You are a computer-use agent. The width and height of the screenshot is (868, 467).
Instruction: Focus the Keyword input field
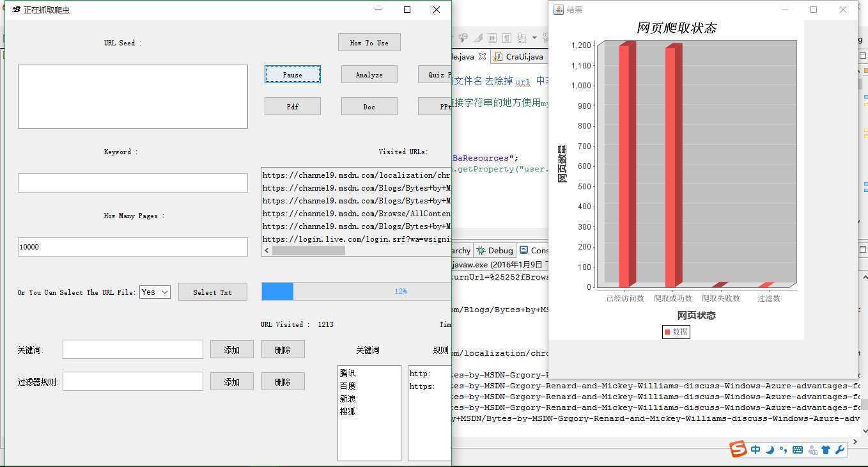coord(133,183)
